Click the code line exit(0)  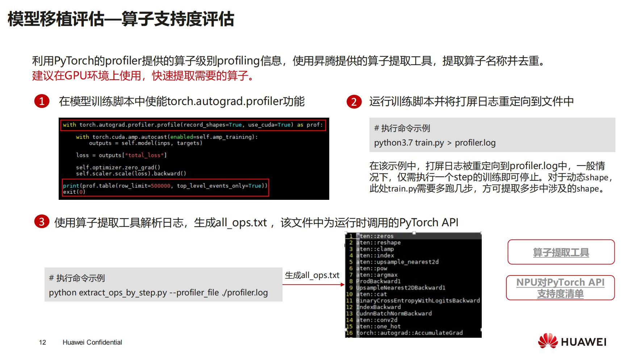pyautogui.click(x=74, y=192)
